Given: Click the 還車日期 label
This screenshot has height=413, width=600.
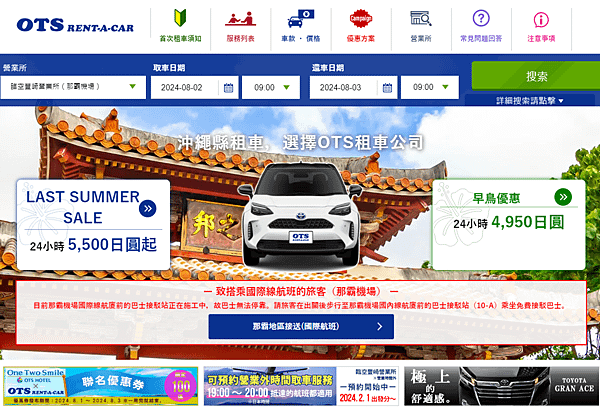Looking at the screenshot, I should click(x=328, y=68).
